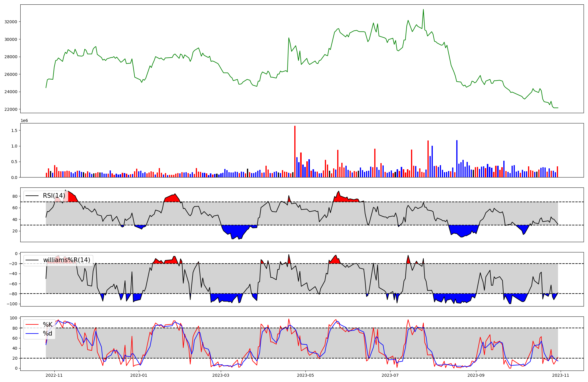Click the highest peak of green price line

[423, 10]
